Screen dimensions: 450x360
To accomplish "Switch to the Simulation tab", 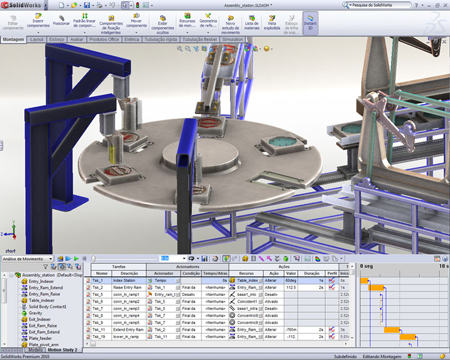I will [x=233, y=39].
